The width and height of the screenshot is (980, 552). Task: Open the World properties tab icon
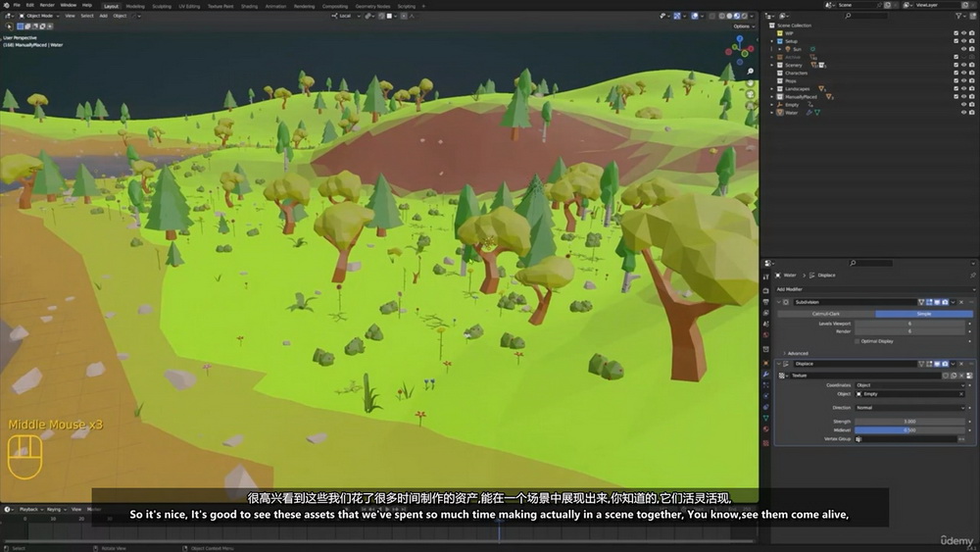[x=765, y=334]
